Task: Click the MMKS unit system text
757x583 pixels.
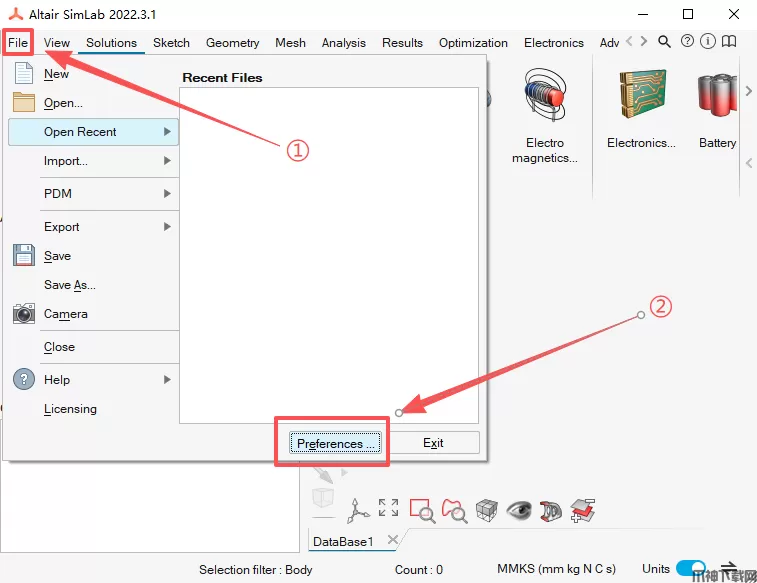Action: 556,569
